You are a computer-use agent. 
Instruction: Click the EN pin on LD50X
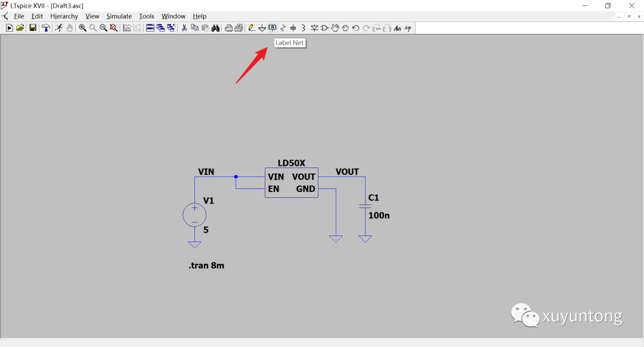pos(274,189)
